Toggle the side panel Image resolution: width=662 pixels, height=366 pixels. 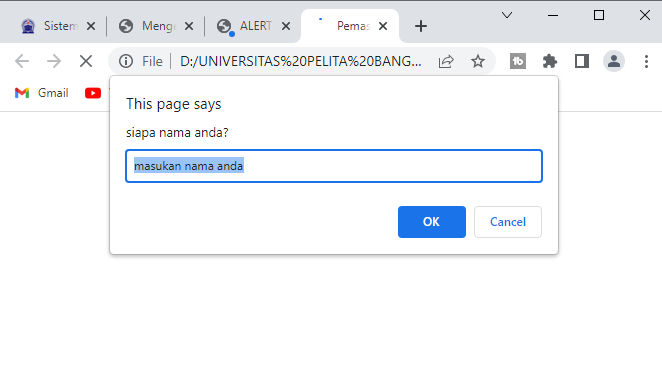[582, 62]
